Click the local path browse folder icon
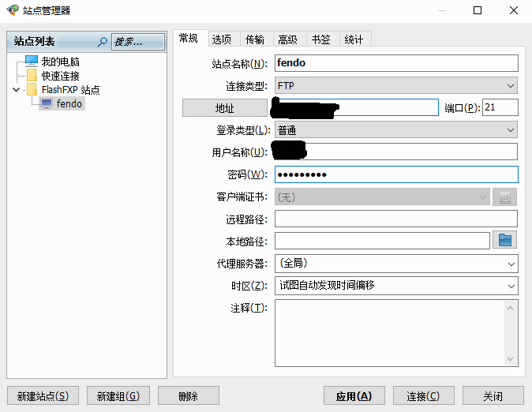The image size is (532, 412). (505, 240)
